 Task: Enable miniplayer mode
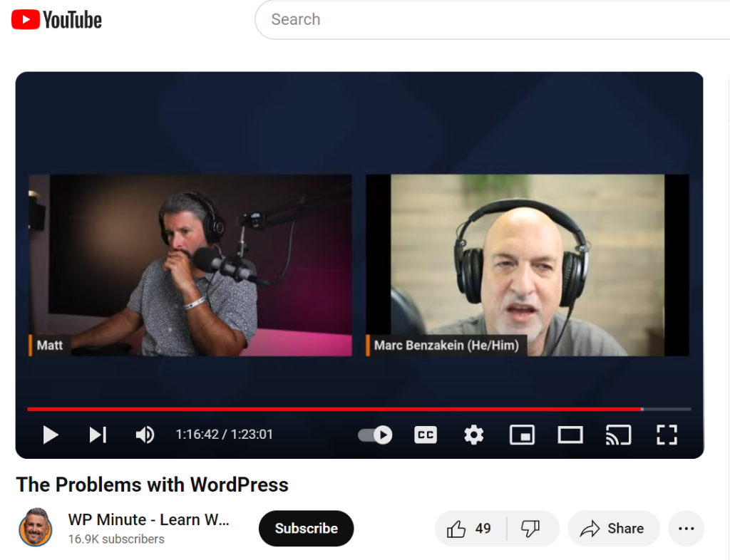coord(522,435)
